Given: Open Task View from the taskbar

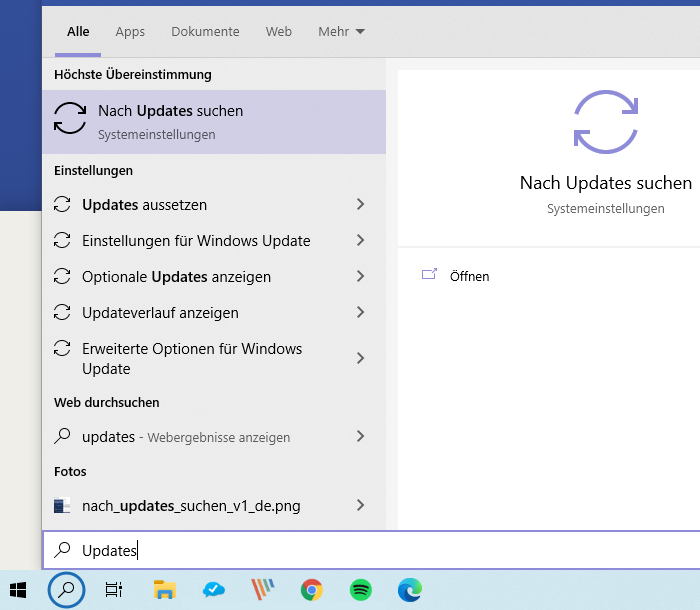Looking at the screenshot, I should 114,590.
